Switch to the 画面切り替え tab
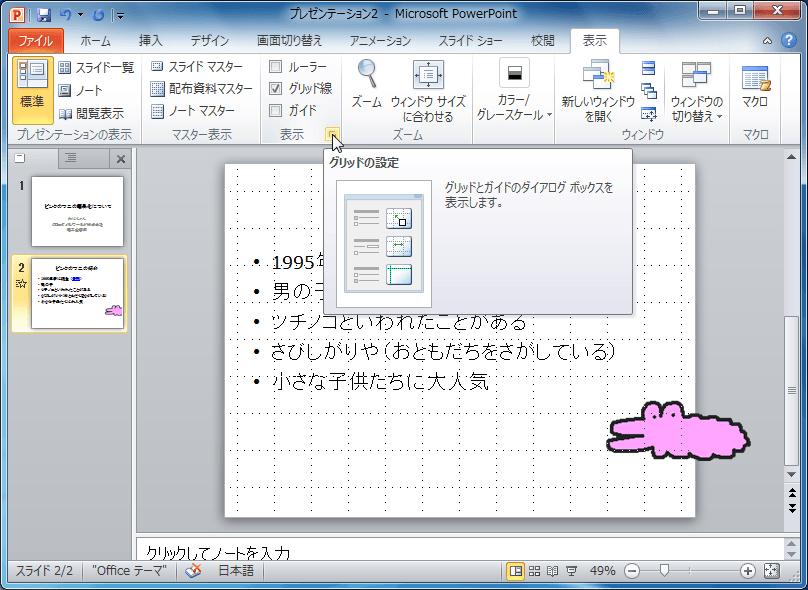The height and width of the screenshot is (590, 808). [x=289, y=41]
